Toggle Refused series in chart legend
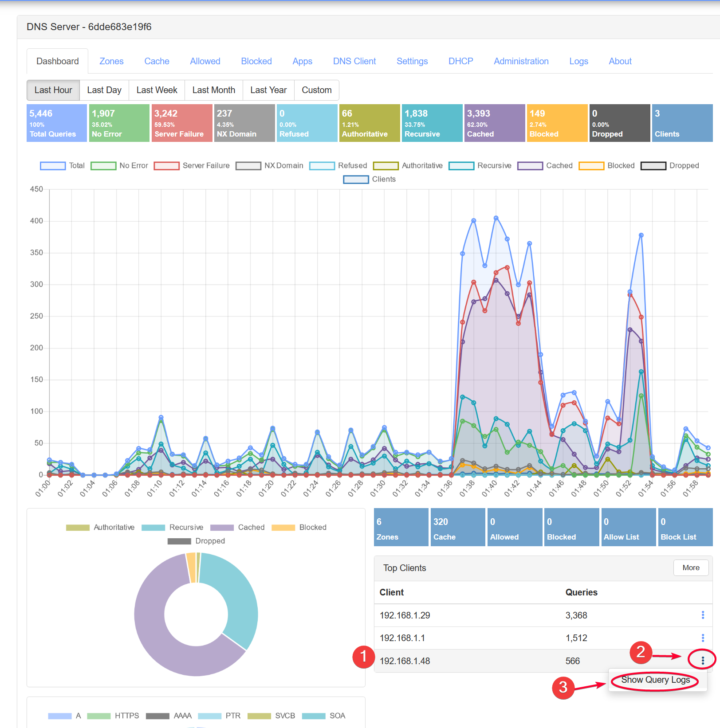This screenshot has height=728, width=720. point(338,165)
